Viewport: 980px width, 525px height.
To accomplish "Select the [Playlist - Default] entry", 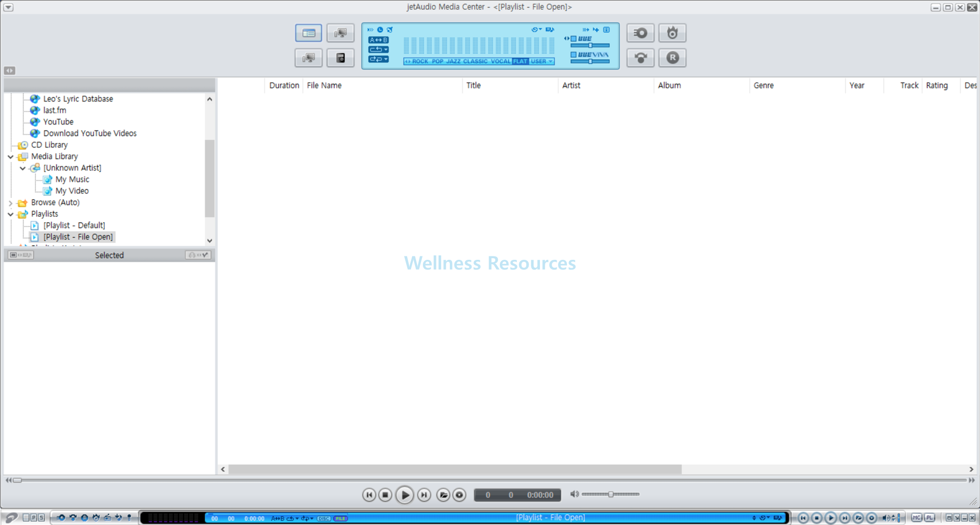I will (x=74, y=225).
